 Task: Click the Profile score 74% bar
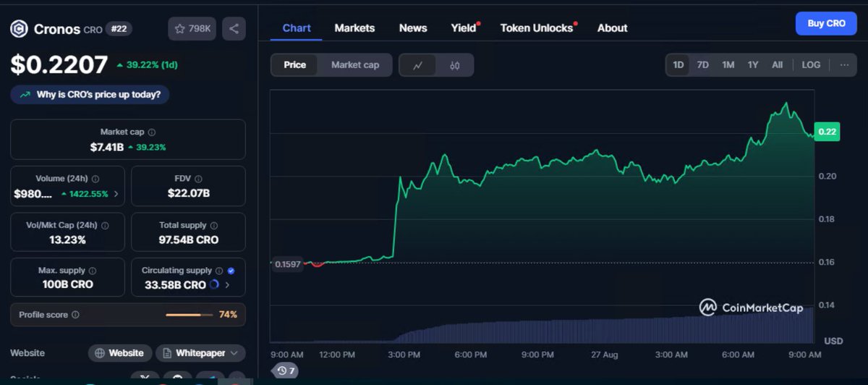[191, 315]
